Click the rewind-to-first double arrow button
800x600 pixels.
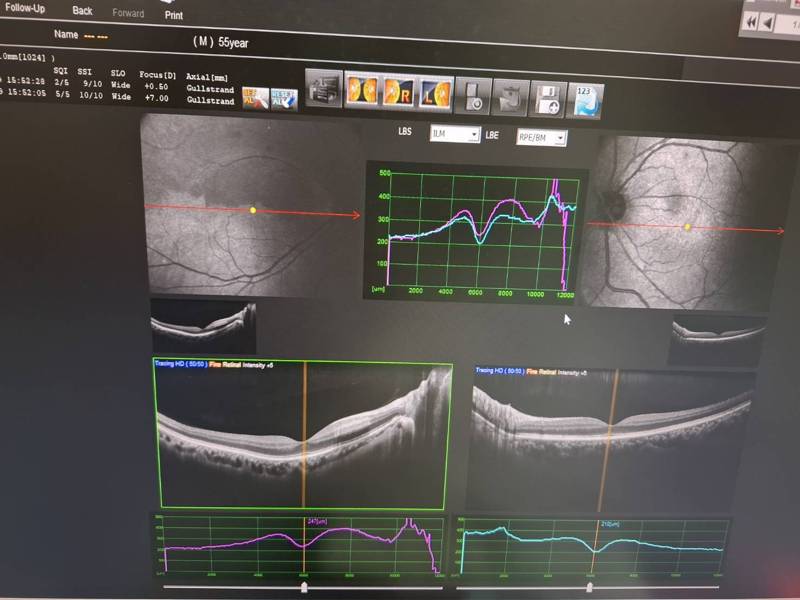tap(751, 22)
